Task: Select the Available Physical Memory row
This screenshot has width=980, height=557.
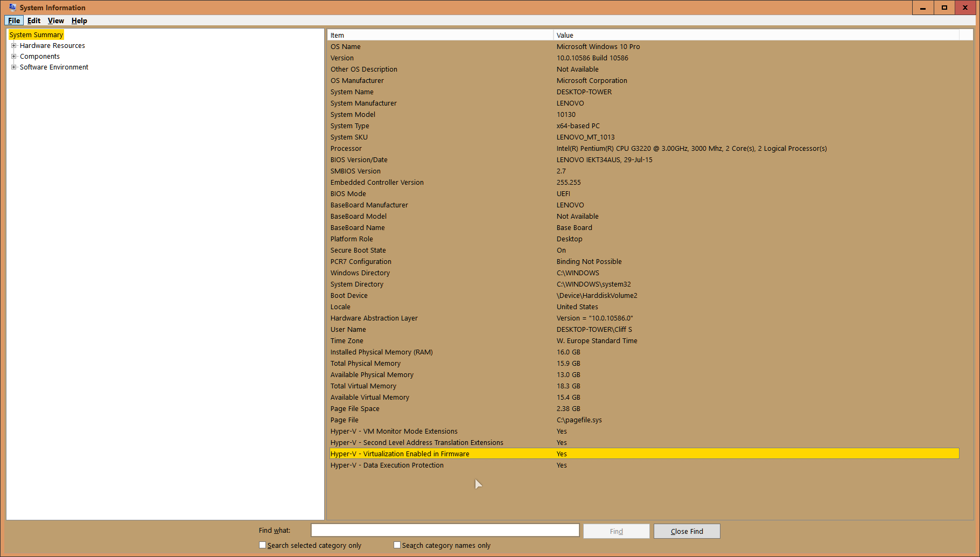Action: tap(644, 374)
